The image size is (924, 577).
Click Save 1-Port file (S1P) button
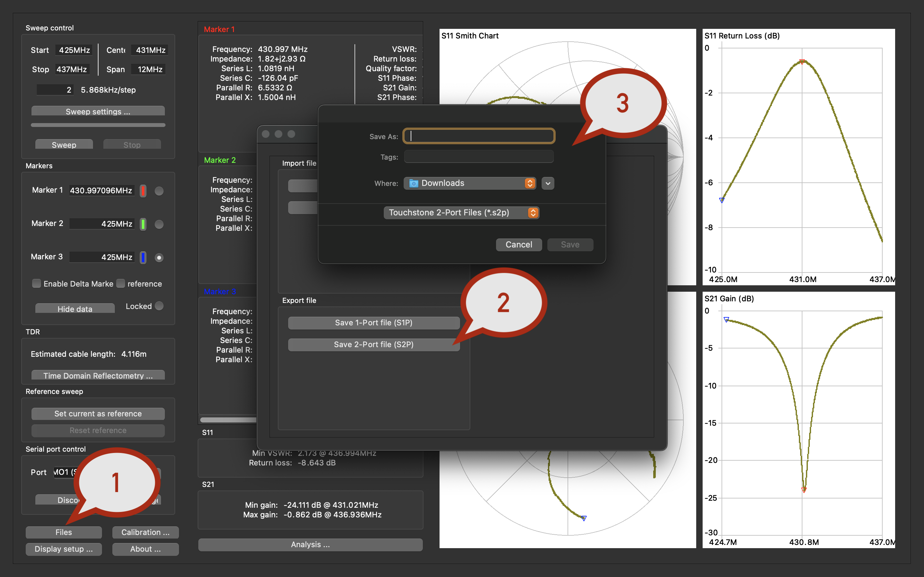click(x=373, y=322)
